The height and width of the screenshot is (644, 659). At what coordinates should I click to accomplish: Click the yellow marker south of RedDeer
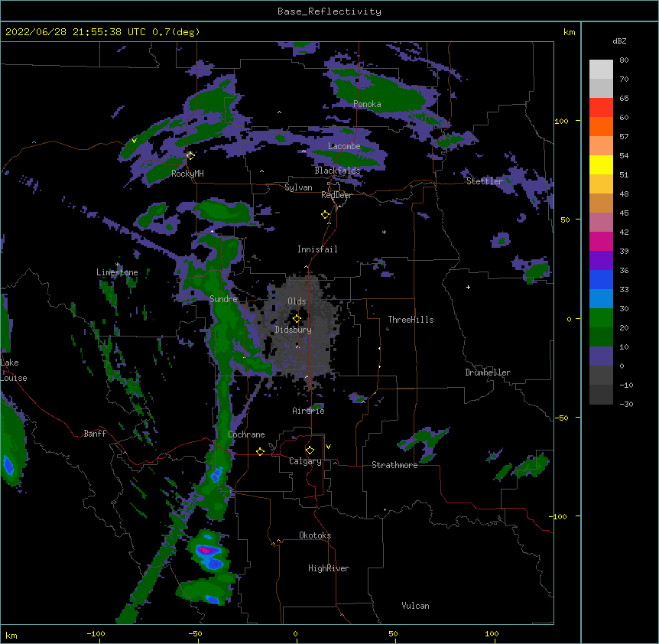pos(325,215)
